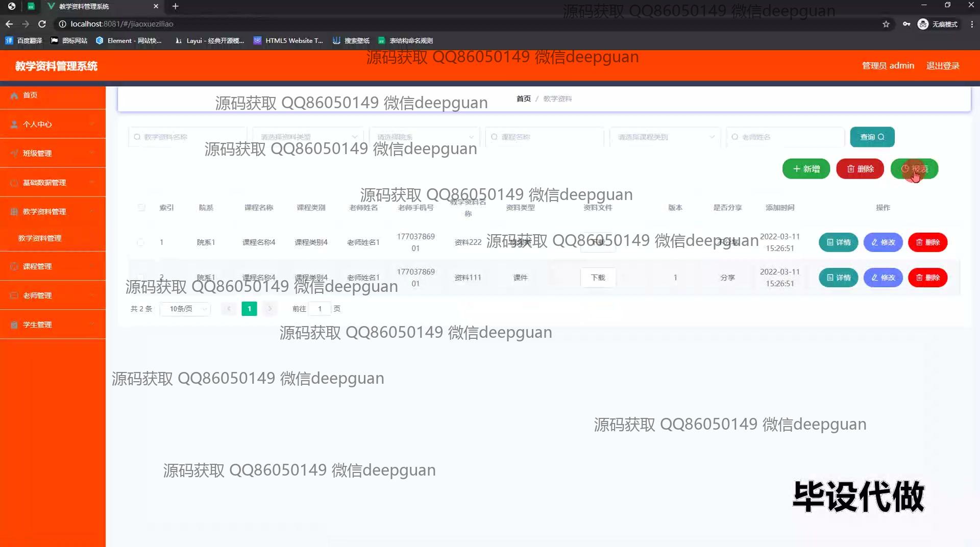
Task: Open 详情 for the 资料111 row
Action: pos(838,278)
